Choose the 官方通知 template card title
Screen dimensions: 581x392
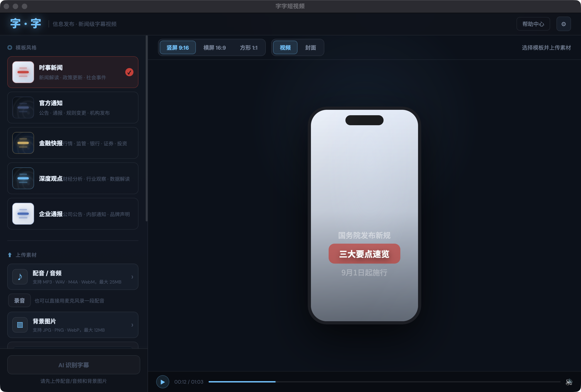pyautogui.click(x=51, y=103)
